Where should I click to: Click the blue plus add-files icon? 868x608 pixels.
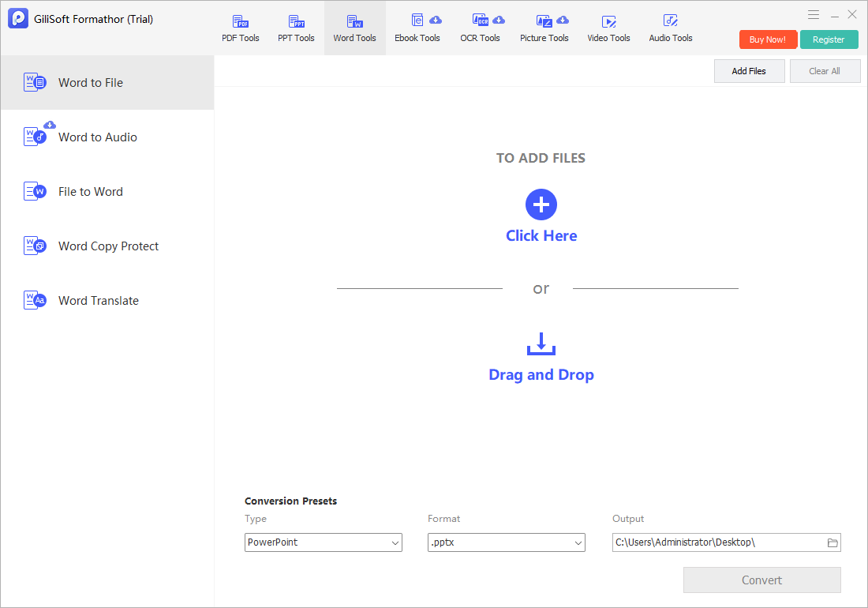541,205
